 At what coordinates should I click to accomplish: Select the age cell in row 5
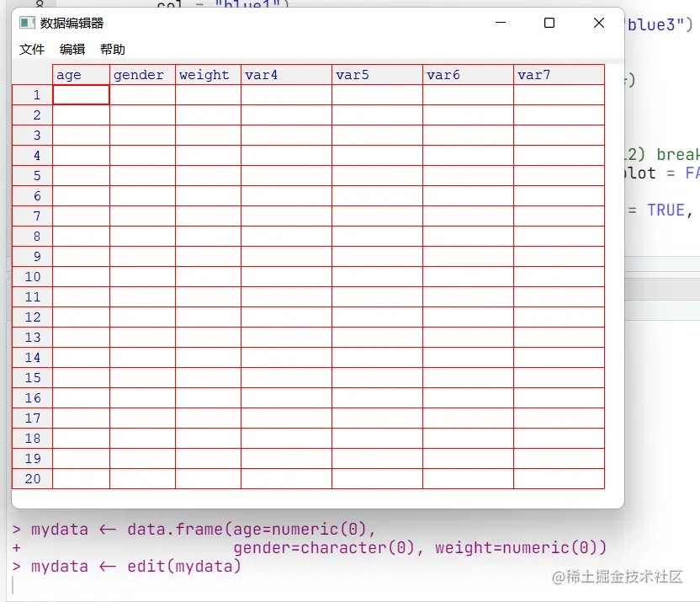click(x=81, y=175)
